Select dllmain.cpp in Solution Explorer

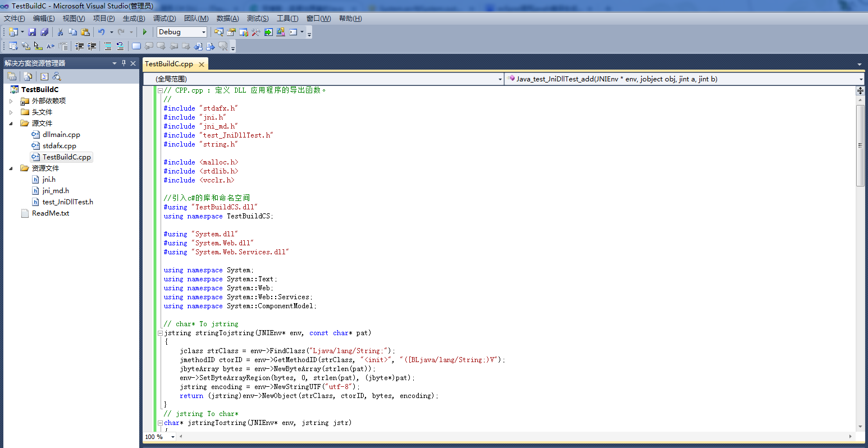coord(61,135)
